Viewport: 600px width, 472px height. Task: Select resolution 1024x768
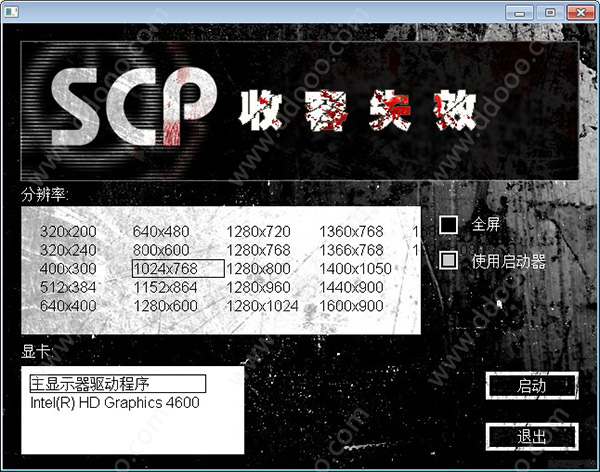coord(178,269)
